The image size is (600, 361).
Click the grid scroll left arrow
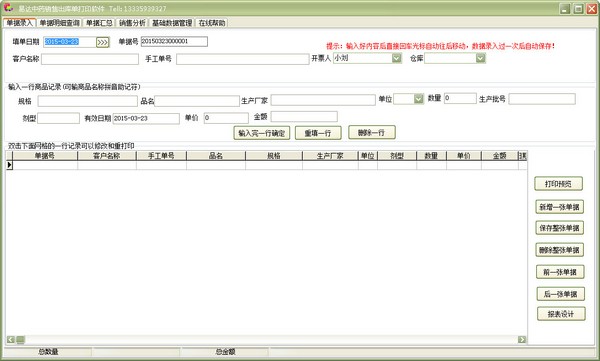(11, 340)
